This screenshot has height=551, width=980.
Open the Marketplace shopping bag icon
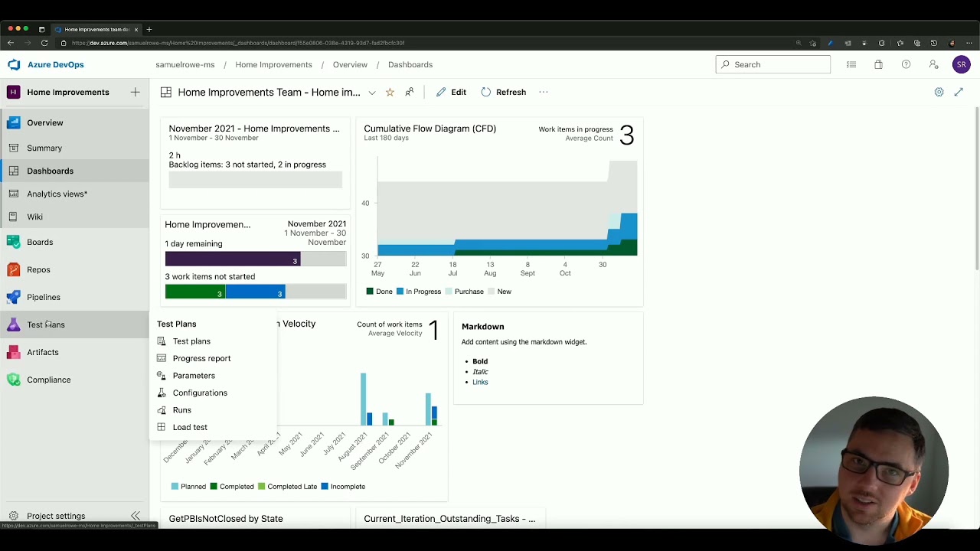pos(878,64)
